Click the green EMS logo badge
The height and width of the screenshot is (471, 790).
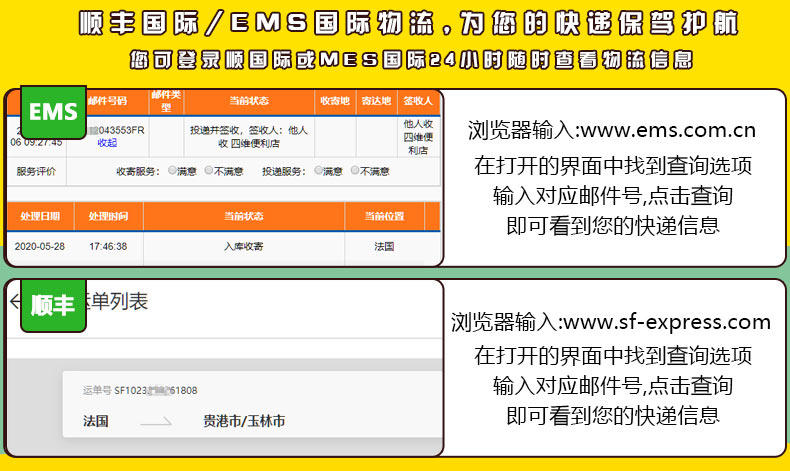[x=53, y=112]
